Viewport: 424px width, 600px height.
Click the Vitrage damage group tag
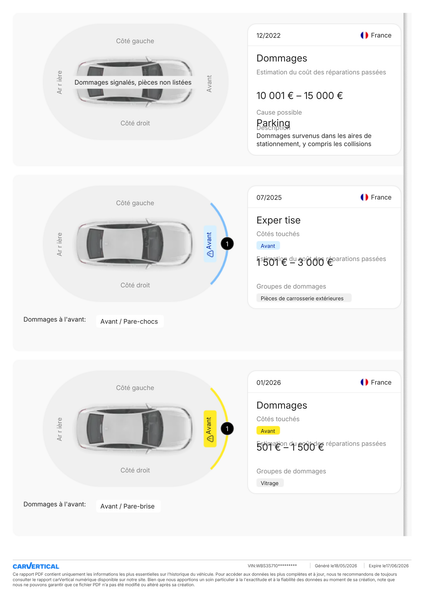click(270, 483)
